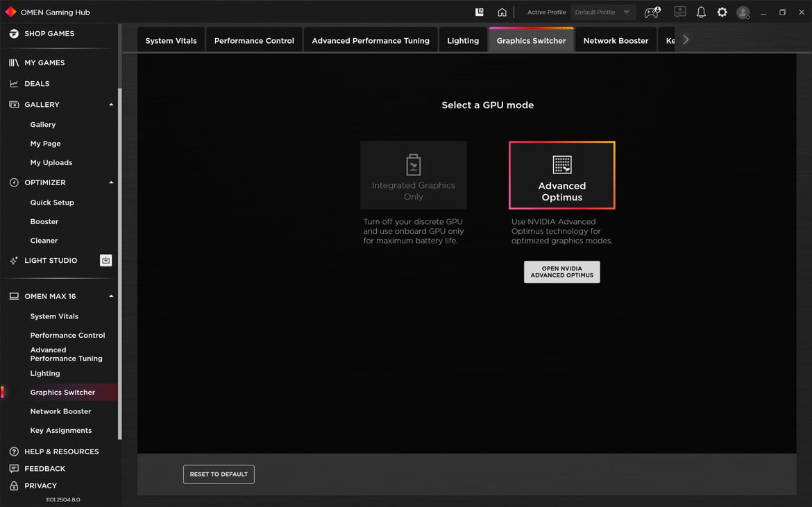Open Cleaner under Optimizer

[x=44, y=241]
